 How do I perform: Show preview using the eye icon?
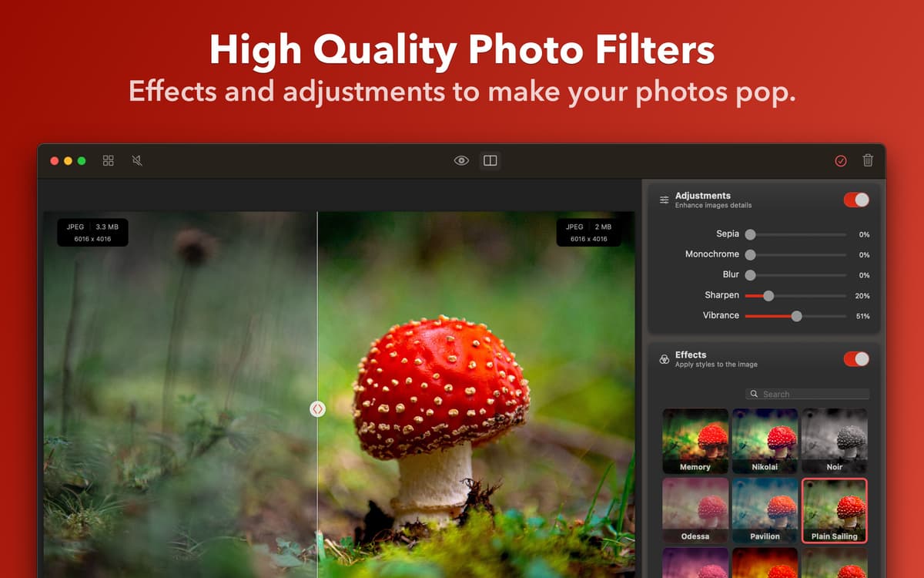coord(461,160)
